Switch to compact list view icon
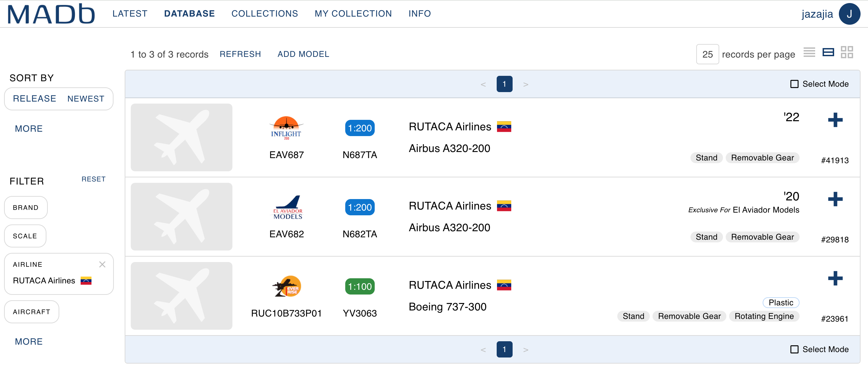 [x=809, y=52]
